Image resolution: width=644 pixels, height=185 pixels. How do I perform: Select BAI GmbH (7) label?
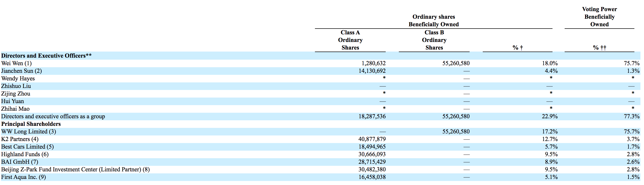20,162
